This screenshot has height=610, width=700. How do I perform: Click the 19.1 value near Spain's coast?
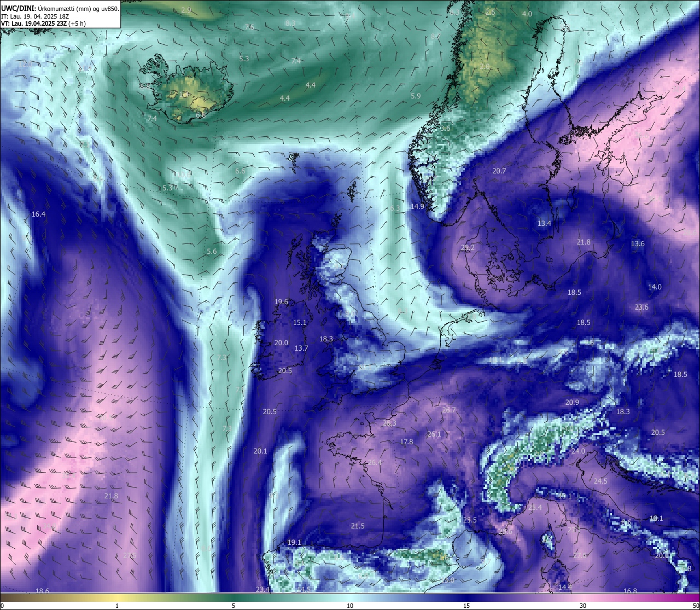click(294, 543)
